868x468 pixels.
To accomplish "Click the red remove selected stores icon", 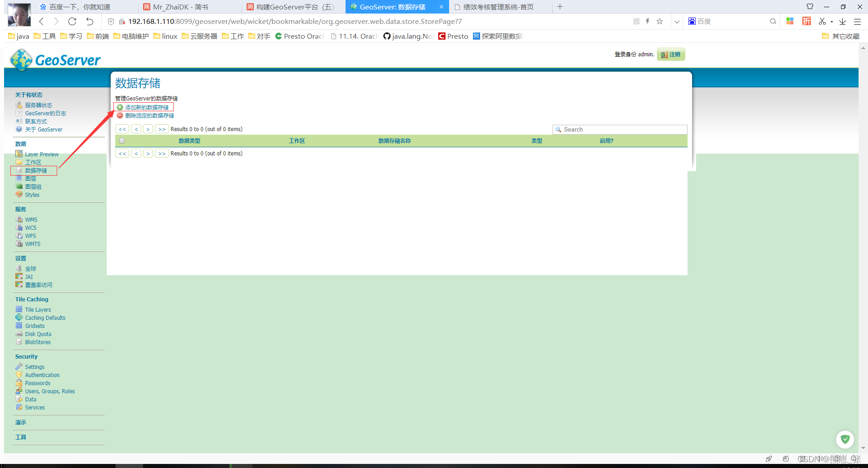I will (120, 115).
